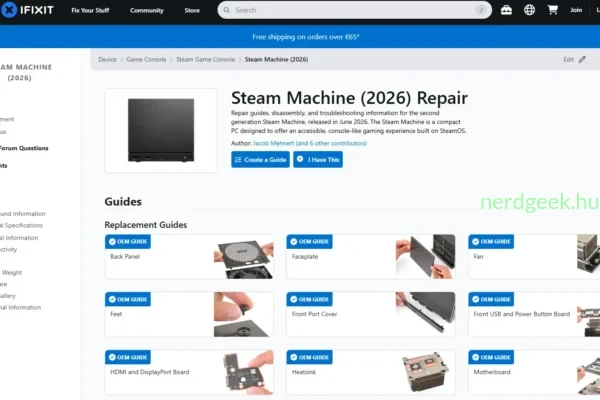Click OEM Guide badge on Faceplate

(310, 242)
